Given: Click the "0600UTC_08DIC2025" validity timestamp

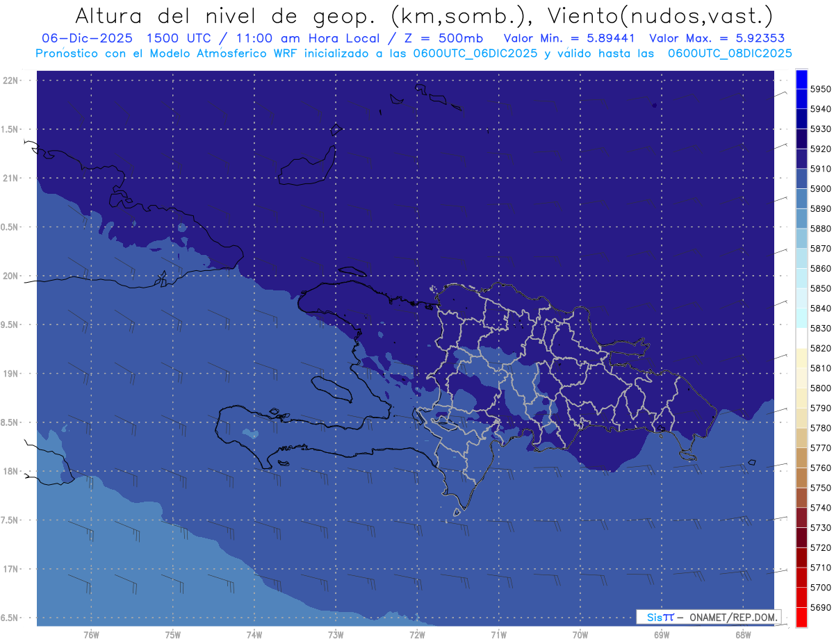Looking at the screenshot, I should click(729, 53).
